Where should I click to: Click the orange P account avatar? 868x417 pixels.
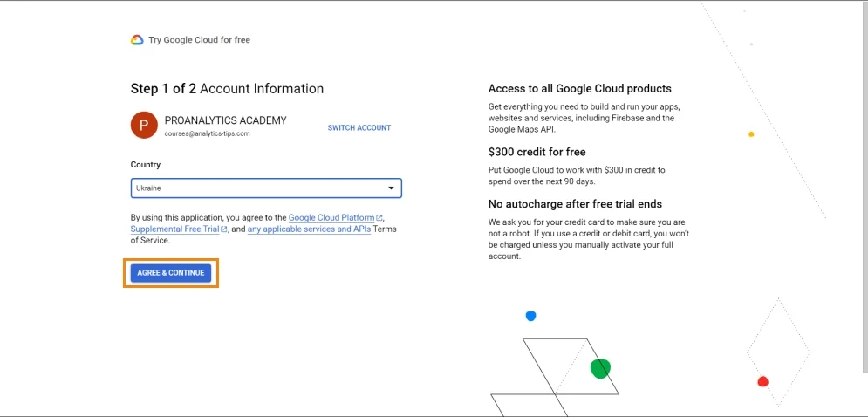coord(144,125)
